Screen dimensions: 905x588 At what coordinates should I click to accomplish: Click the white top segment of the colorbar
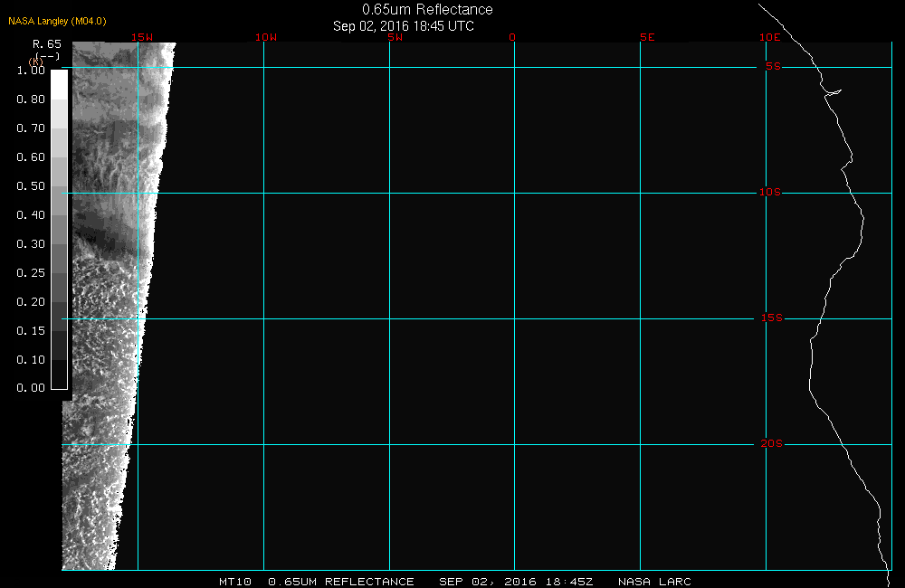pyautogui.click(x=60, y=85)
